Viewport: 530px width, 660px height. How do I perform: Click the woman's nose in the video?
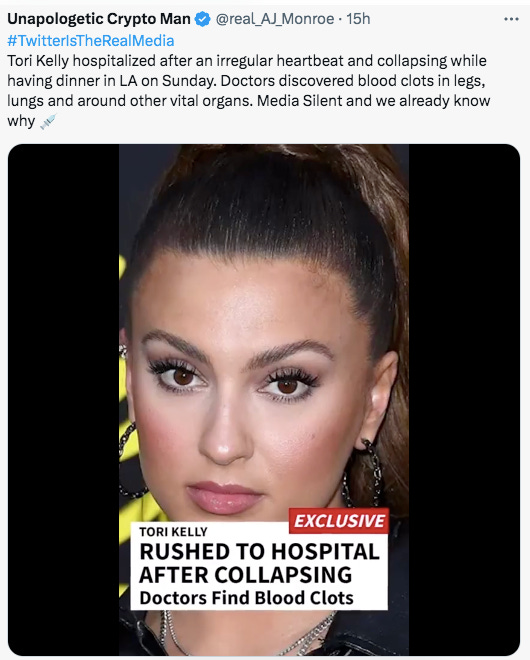click(x=225, y=438)
